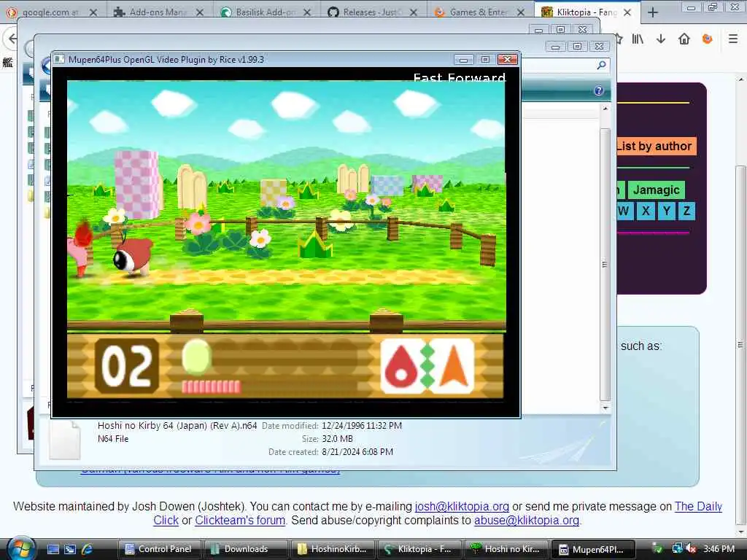Click the date created 8/21/2024 value
This screenshot has height=560, width=747.
[x=357, y=452]
